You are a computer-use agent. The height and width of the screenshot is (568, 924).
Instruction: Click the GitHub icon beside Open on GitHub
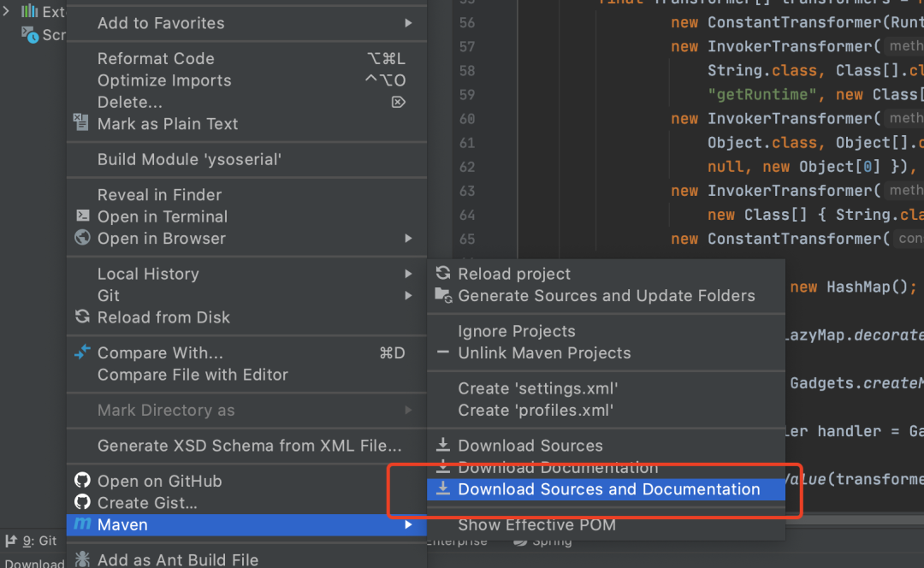[x=82, y=481]
